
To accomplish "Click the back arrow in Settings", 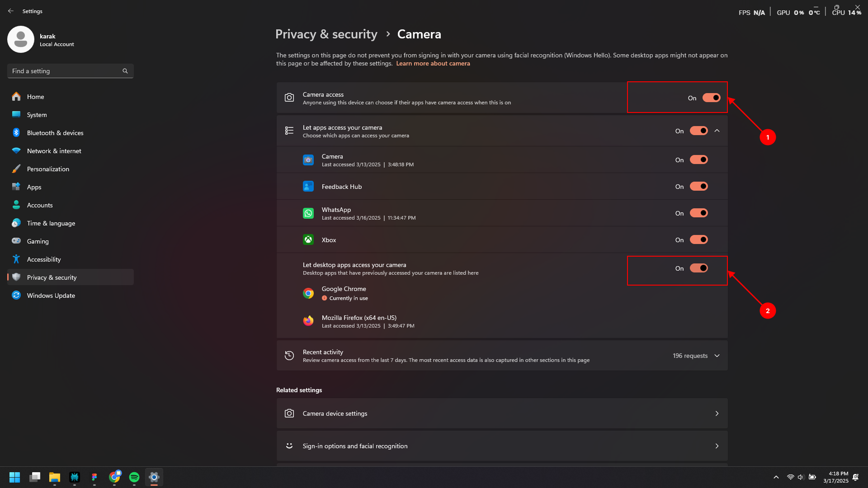I will pos(11,11).
